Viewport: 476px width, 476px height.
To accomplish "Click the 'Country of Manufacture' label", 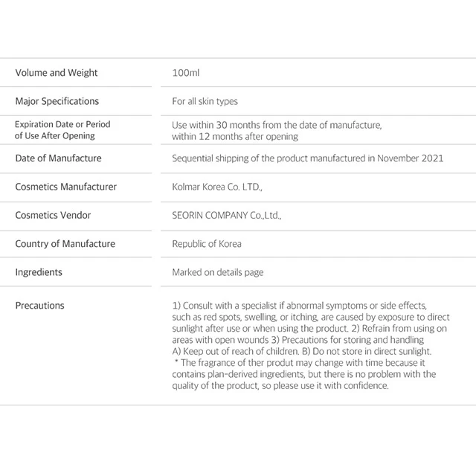I will point(65,244).
